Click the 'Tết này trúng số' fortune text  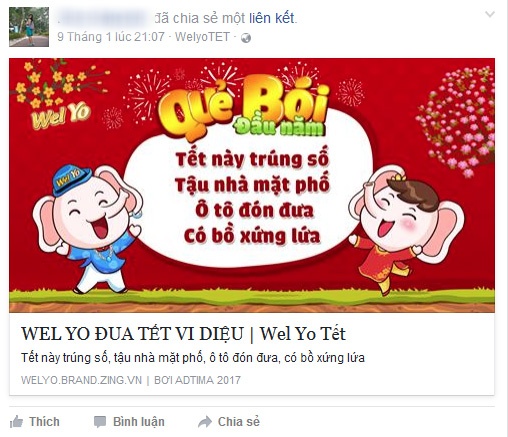[252, 159]
